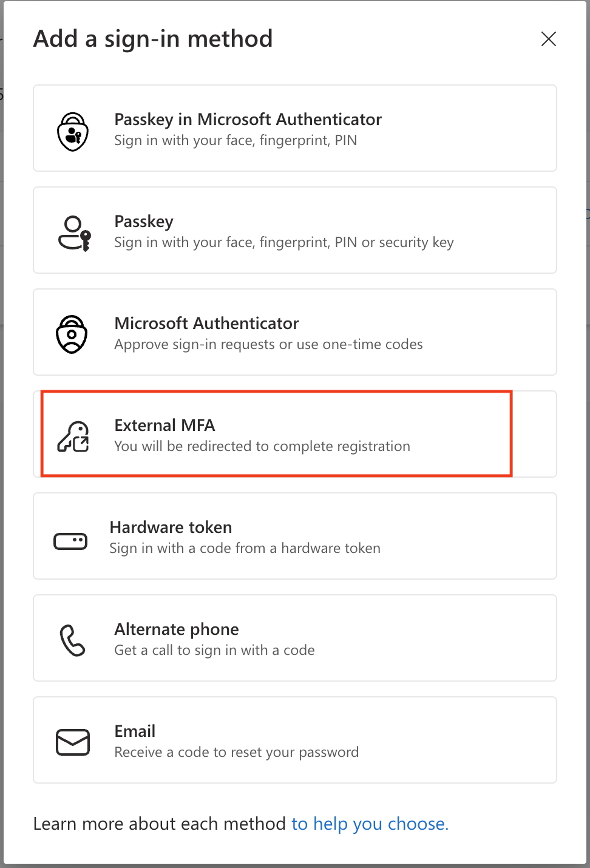Pick the Alternate phone title text

pos(177,629)
